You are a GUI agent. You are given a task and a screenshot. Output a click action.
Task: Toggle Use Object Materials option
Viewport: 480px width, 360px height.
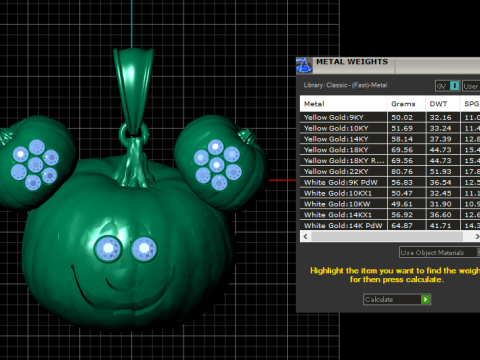point(439,252)
